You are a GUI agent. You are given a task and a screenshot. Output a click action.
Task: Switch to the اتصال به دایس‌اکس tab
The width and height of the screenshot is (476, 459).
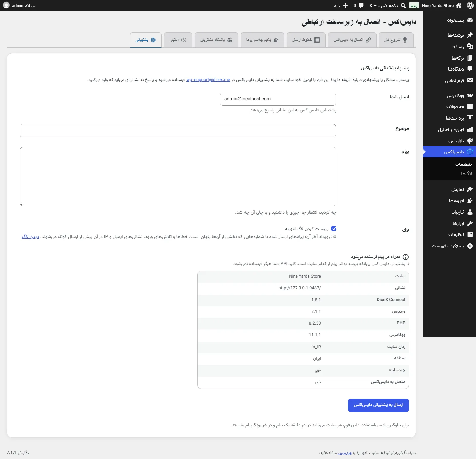(352, 40)
